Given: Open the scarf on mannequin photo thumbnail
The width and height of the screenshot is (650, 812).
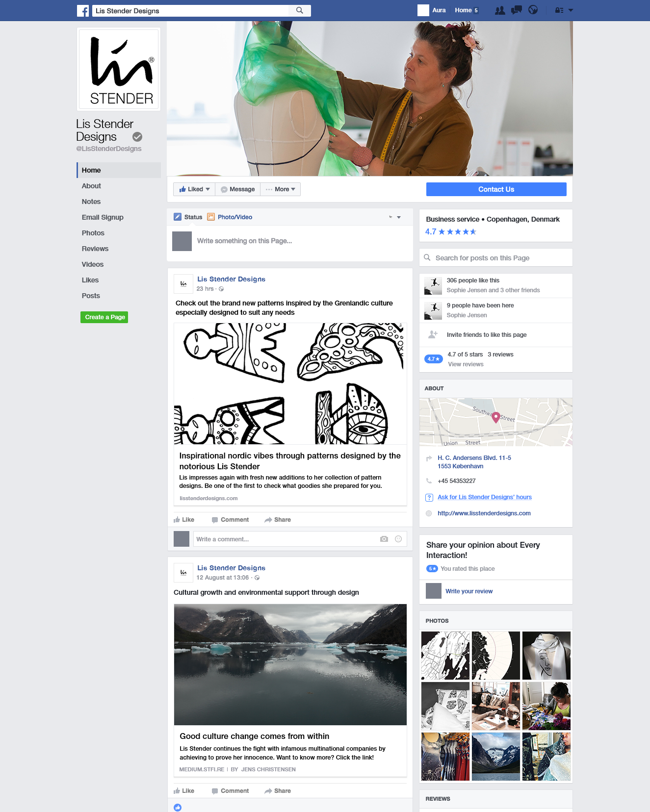Looking at the screenshot, I should coord(546,656).
